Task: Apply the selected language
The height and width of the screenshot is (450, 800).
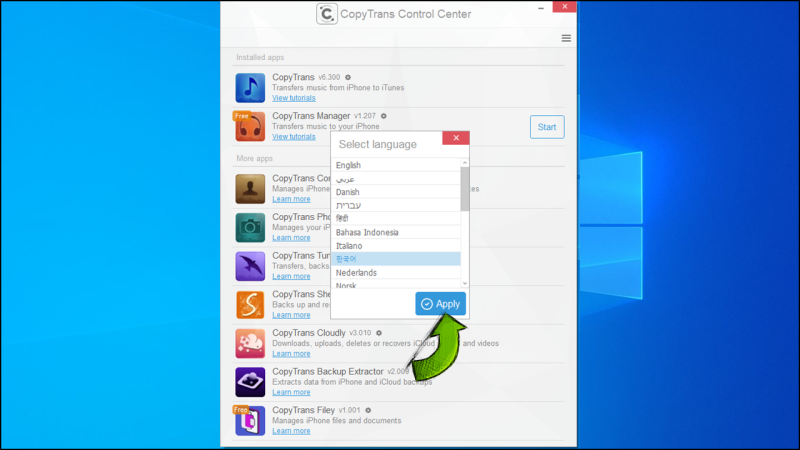Action: tap(440, 304)
